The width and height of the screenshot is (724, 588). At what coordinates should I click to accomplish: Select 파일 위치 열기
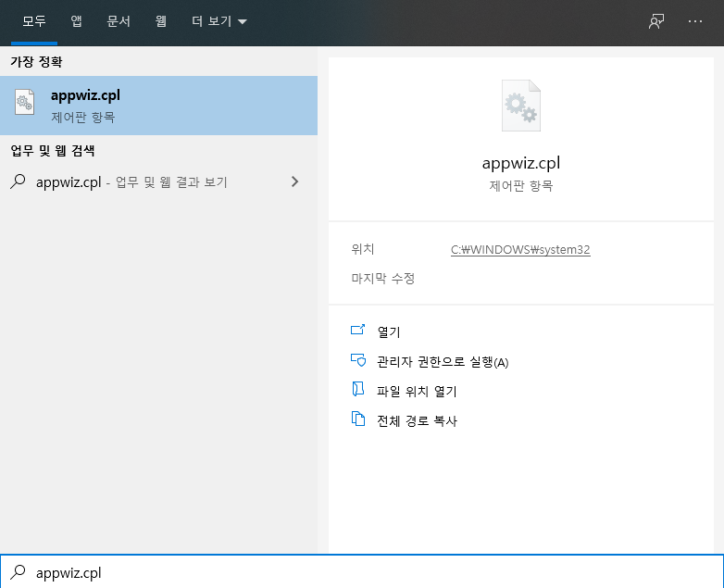(417, 392)
